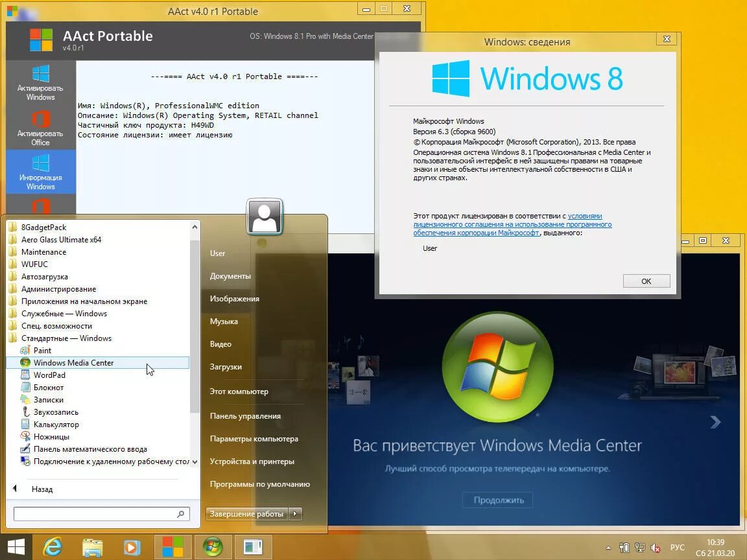Expand the Администрирование folder
Screen dimensions: 747x560
(x=58, y=289)
